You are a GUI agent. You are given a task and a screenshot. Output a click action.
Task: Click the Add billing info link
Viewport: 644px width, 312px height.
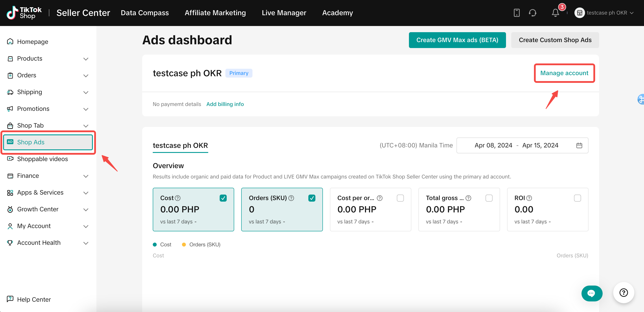pos(225,104)
